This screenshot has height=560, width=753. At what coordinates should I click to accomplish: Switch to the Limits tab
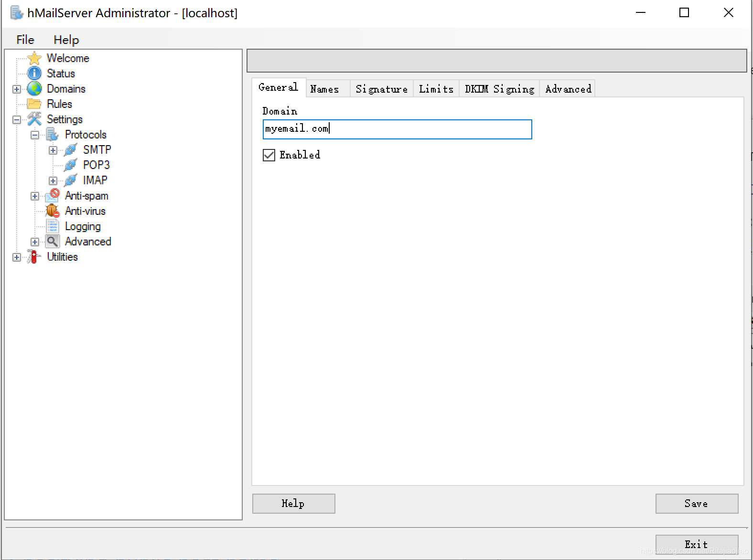pos(436,89)
